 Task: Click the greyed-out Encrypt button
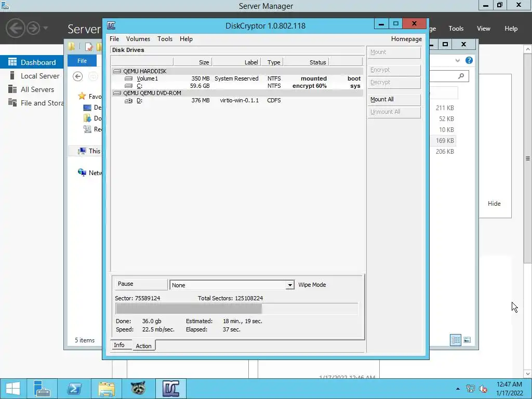click(x=394, y=70)
